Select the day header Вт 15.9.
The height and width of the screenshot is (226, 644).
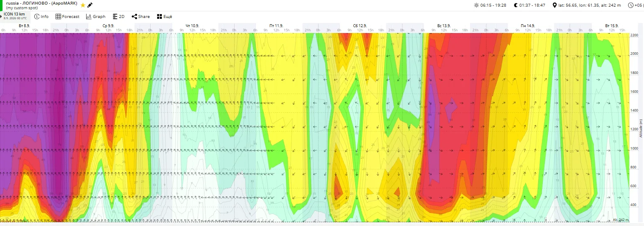tap(612, 26)
